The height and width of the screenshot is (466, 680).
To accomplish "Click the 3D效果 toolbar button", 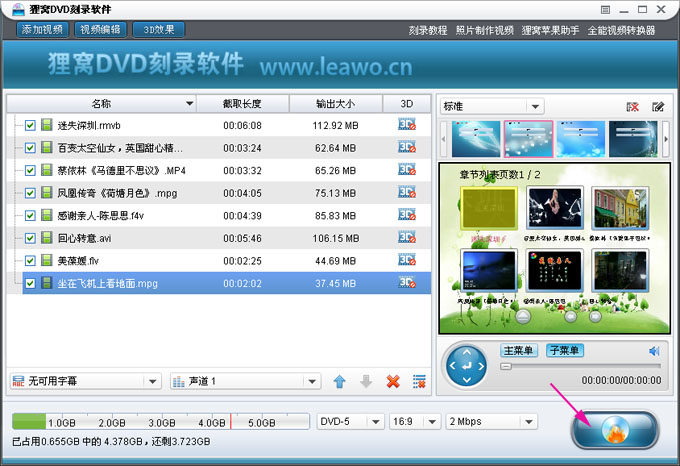I will click(x=159, y=30).
